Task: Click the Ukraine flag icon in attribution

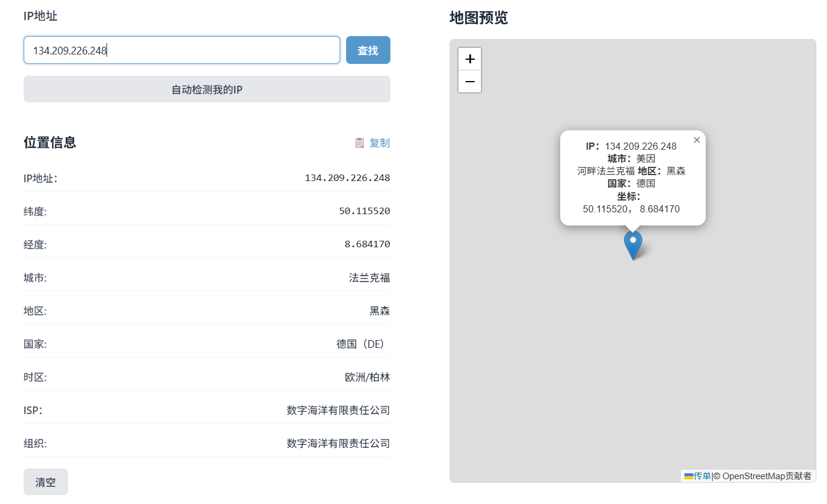Action: [689, 476]
